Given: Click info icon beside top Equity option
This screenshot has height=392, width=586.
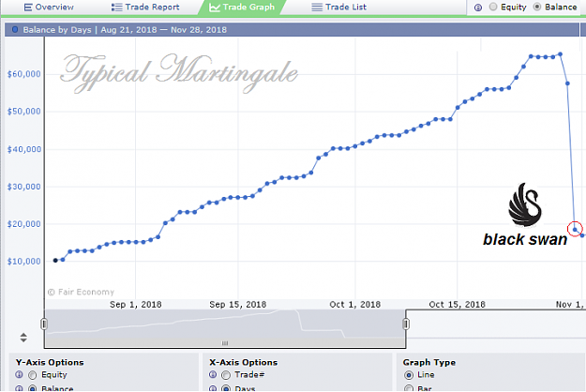Looking at the screenshot, I should pyautogui.click(x=478, y=8).
